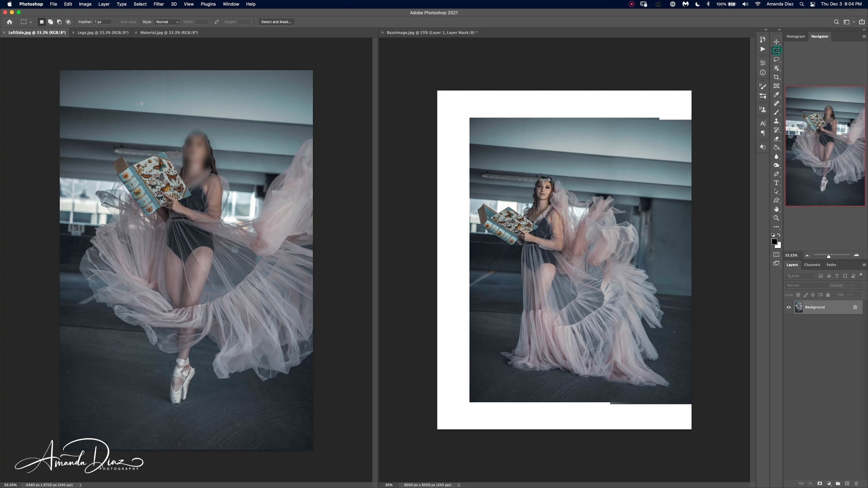Select the Move tool
868x488 pixels.
[x=776, y=42]
